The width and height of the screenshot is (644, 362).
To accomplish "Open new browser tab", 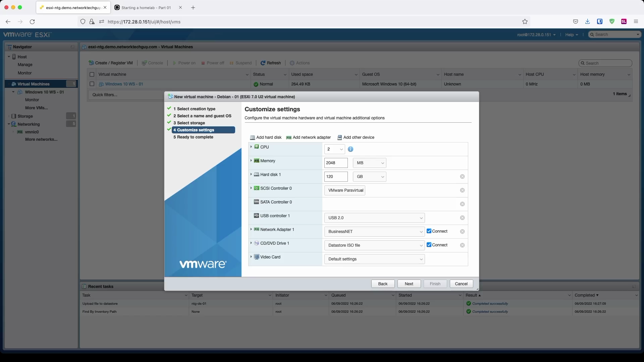I will click(193, 8).
